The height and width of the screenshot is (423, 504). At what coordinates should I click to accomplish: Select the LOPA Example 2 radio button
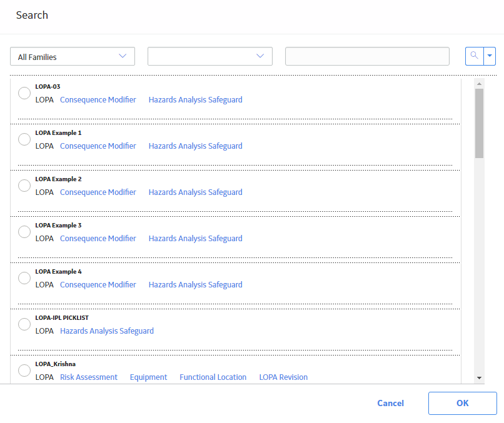24,186
